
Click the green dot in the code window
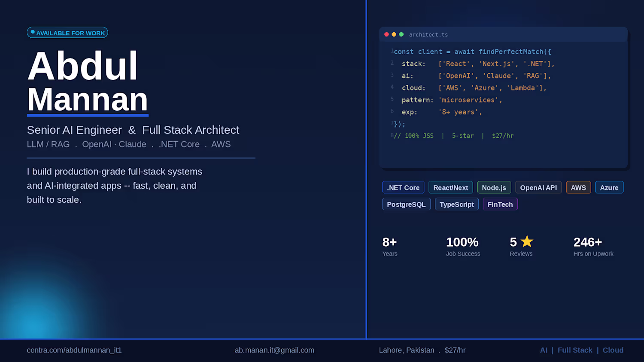pos(401,34)
